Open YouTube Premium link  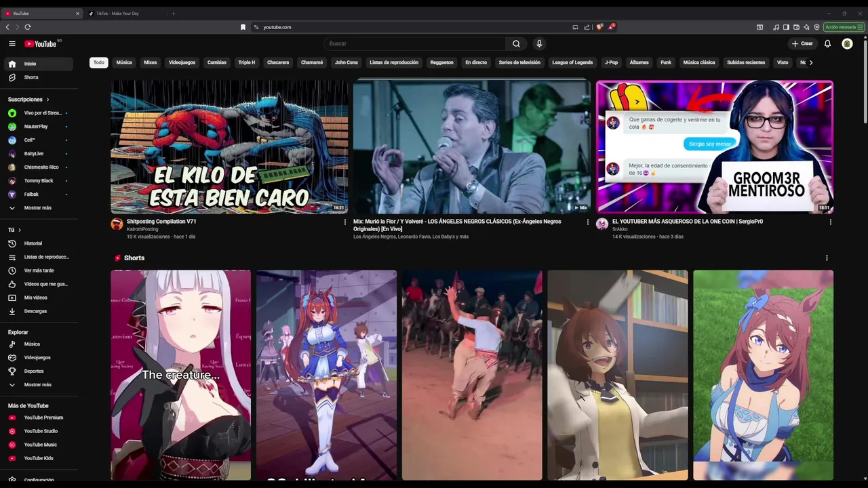point(37,418)
